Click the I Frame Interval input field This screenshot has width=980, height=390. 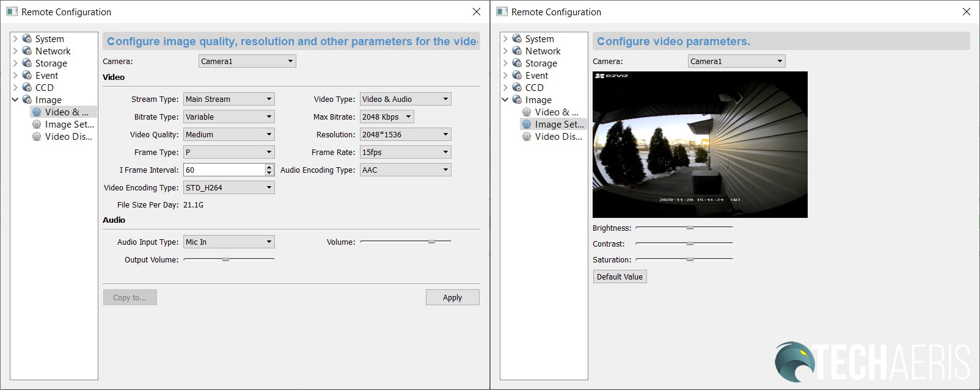pyautogui.click(x=224, y=170)
